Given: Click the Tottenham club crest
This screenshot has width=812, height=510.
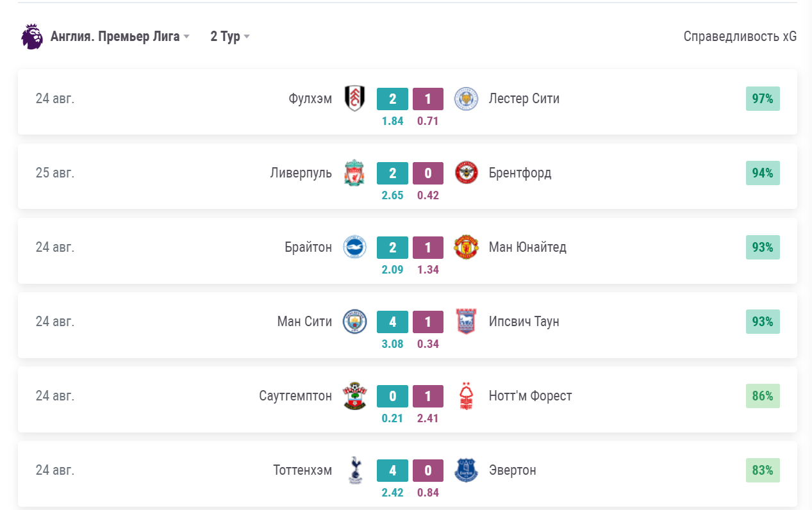Looking at the screenshot, I should pos(354,470).
